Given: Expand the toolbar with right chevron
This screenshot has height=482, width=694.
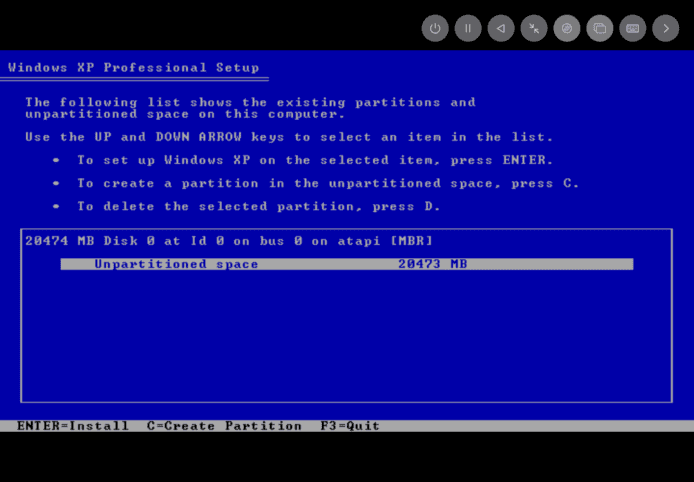Looking at the screenshot, I should [666, 28].
